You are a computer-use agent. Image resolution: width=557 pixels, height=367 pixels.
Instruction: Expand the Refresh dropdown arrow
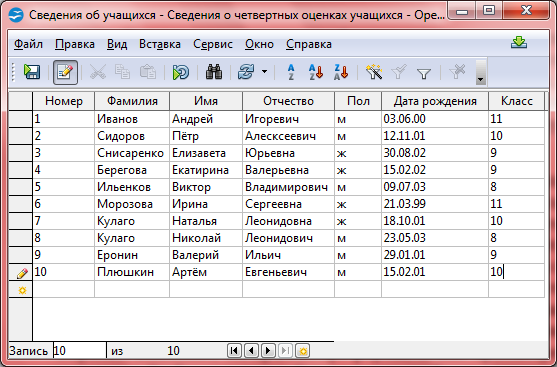click(x=264, y=72)
